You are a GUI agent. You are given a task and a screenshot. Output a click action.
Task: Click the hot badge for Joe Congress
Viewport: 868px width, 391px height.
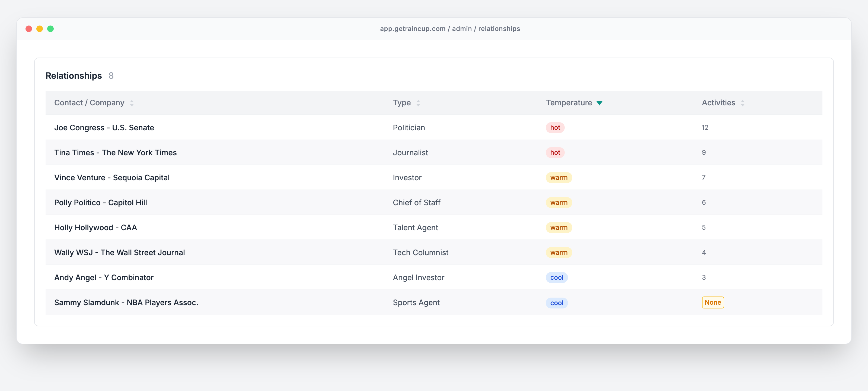point(555,128)
